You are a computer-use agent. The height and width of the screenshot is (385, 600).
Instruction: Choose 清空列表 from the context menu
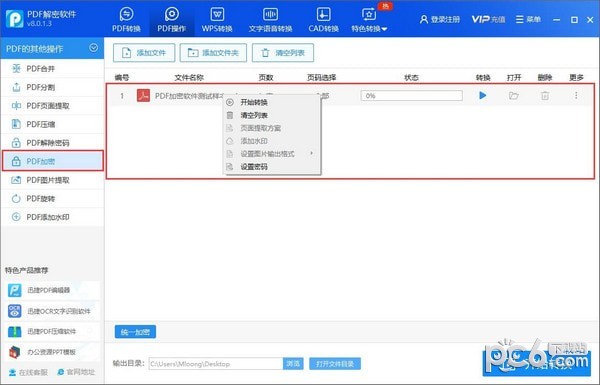[x=271, y=115]
